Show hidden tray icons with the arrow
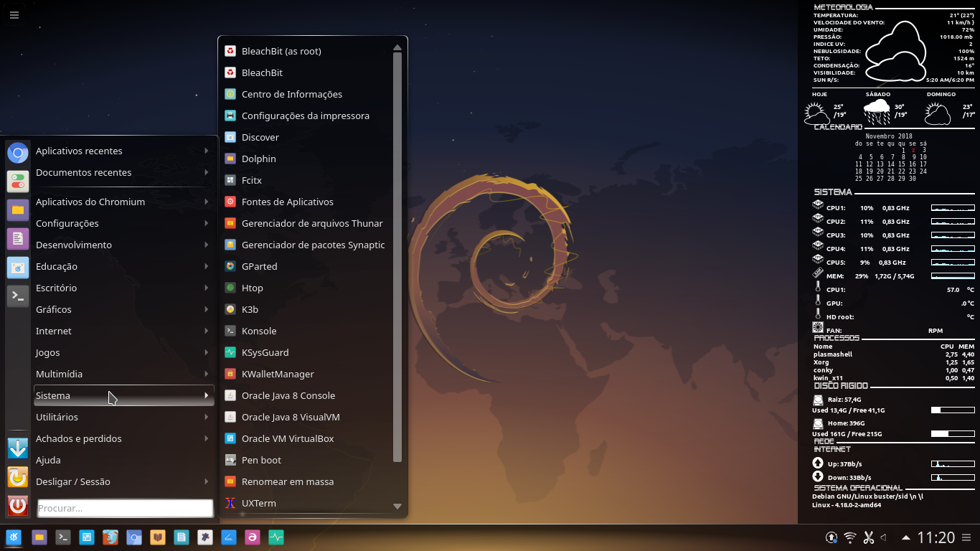This screenshot has width=980, height=551. click(x=905, y=537)
